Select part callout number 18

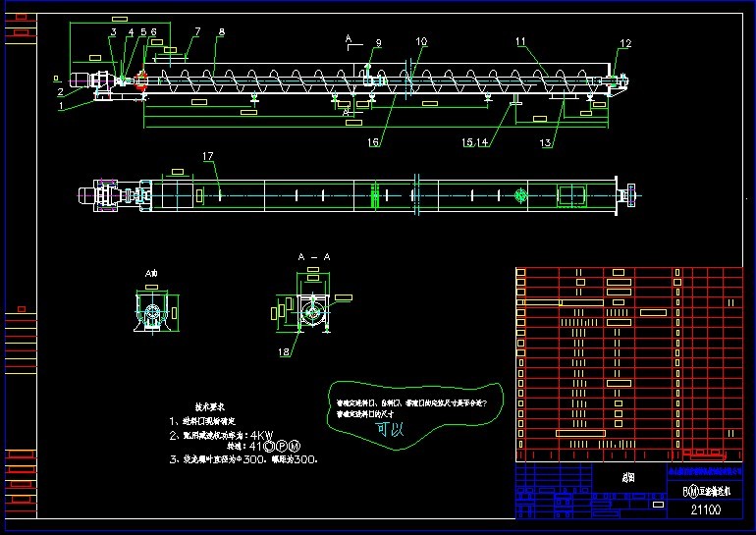point(284,351)
